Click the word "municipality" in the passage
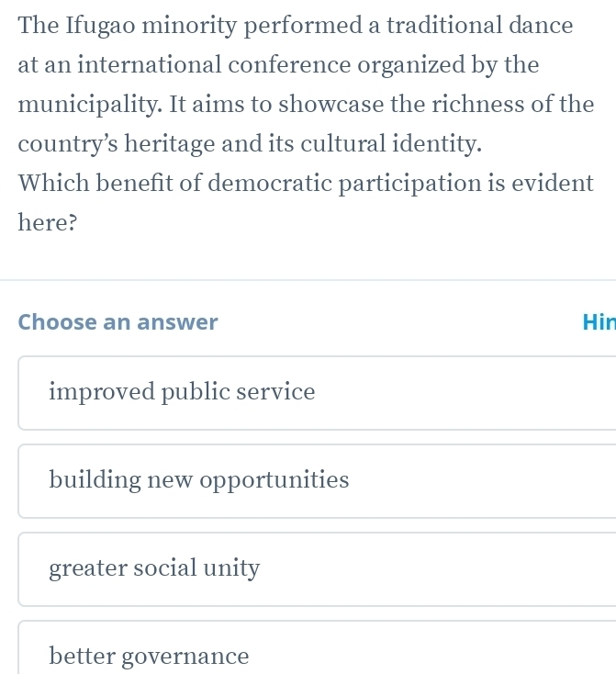 point(87,105)
